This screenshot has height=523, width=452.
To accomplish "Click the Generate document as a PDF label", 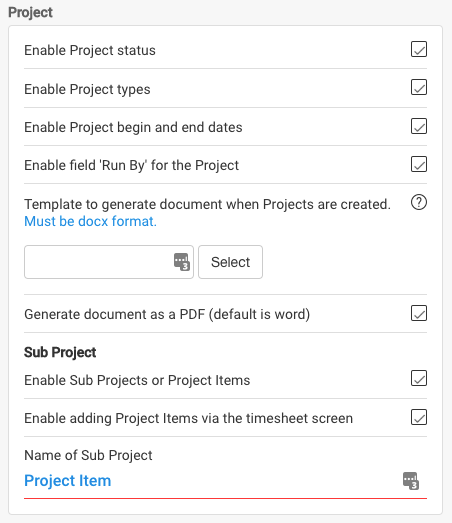I will (167, 314).
